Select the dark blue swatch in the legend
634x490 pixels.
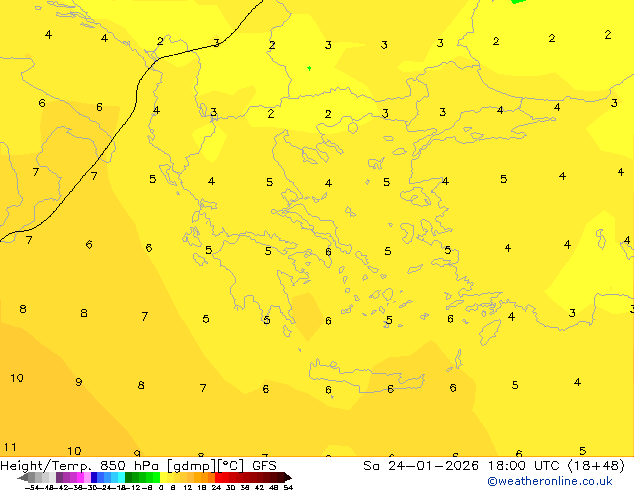click(x=94, y=477)
